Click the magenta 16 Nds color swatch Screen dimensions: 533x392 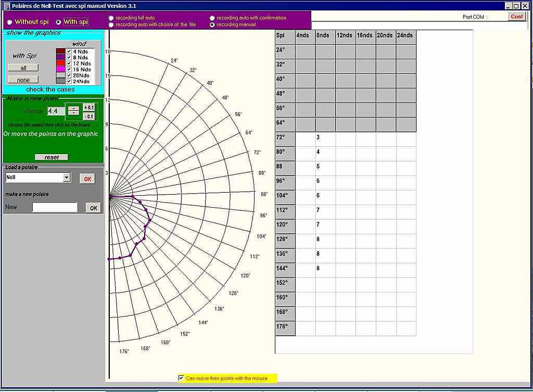click(x=60, y=69)
